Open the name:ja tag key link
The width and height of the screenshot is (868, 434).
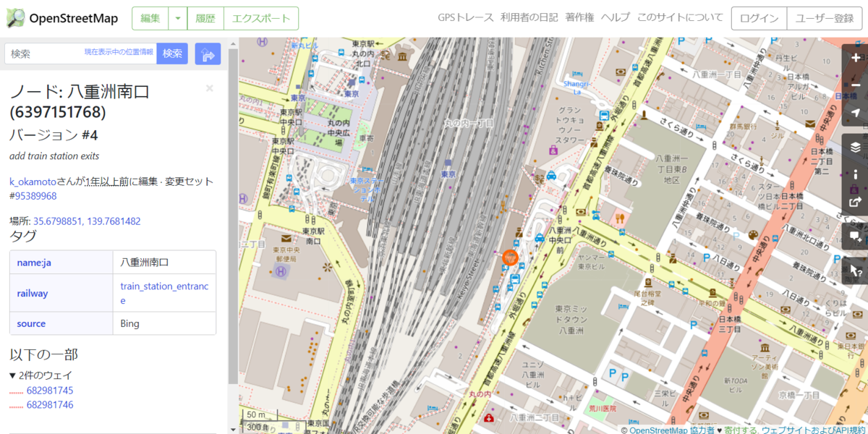[x=34, y=262]
